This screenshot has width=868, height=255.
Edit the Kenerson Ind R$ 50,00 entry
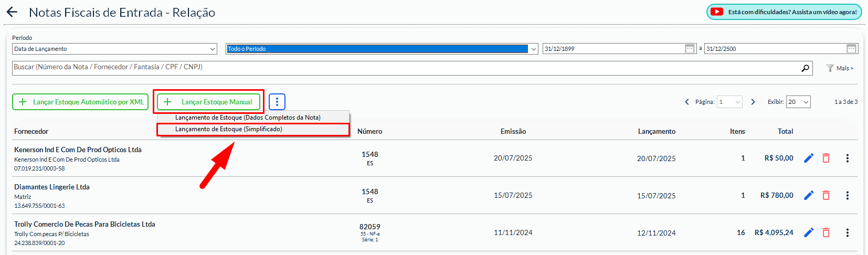[x=809, y=158]
